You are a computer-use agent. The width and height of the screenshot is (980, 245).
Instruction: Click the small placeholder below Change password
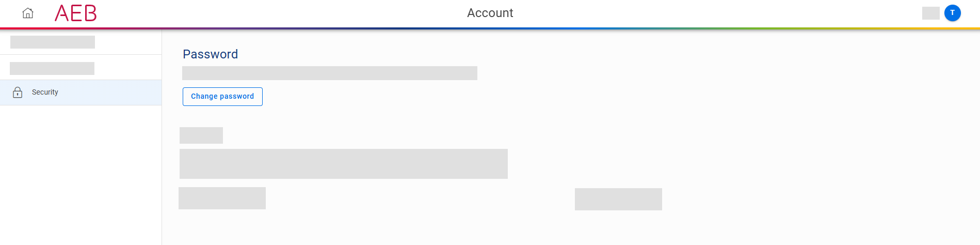(x=201, y=135)
